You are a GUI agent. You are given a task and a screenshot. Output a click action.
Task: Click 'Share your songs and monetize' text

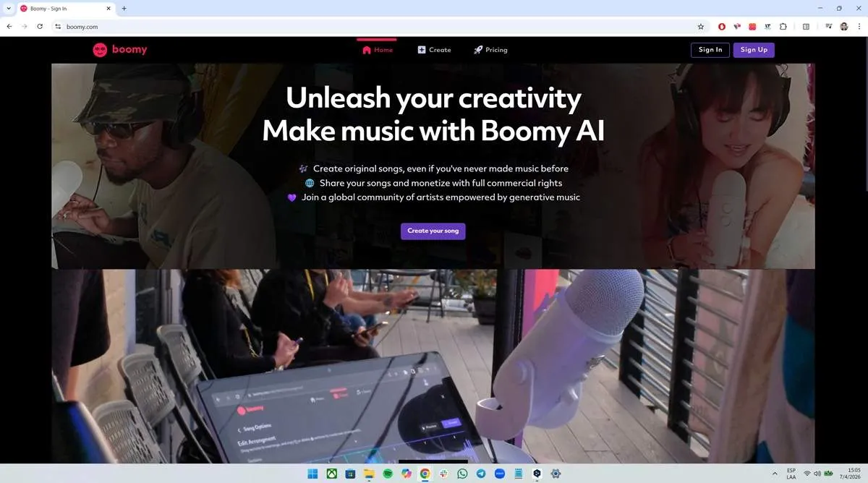coord(441,183)
